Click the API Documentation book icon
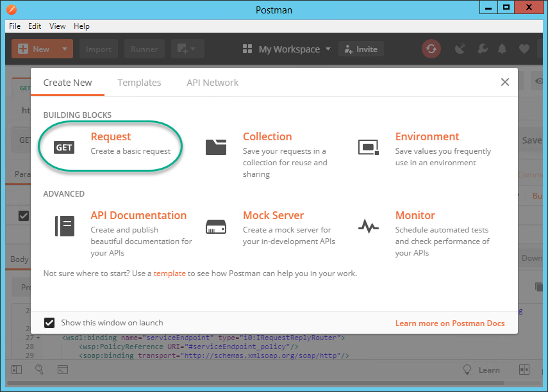Screen dimensions: 548x392 click(x=65, y=225)
